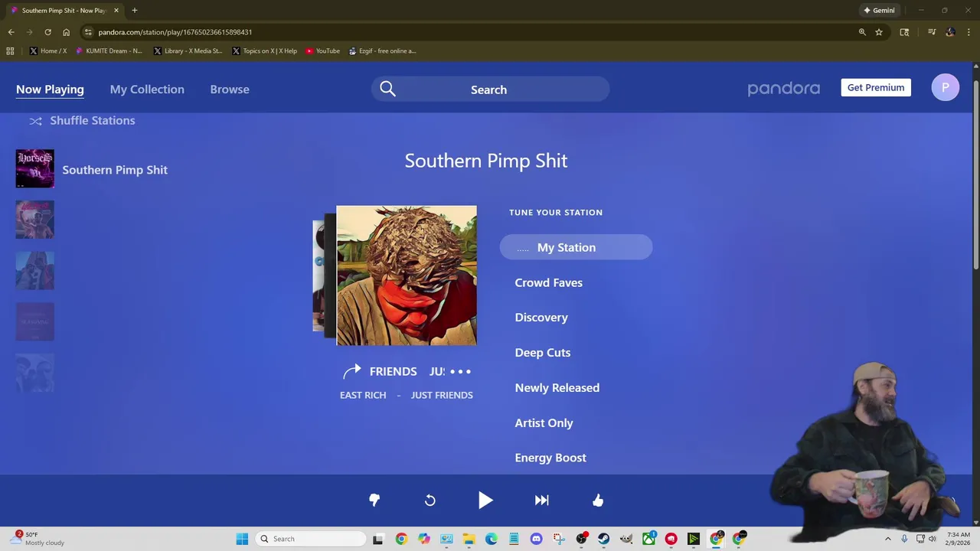Click the zoom magnifier in the address bar
Viewport: 980px width, 551px height.
coord(862,32)
